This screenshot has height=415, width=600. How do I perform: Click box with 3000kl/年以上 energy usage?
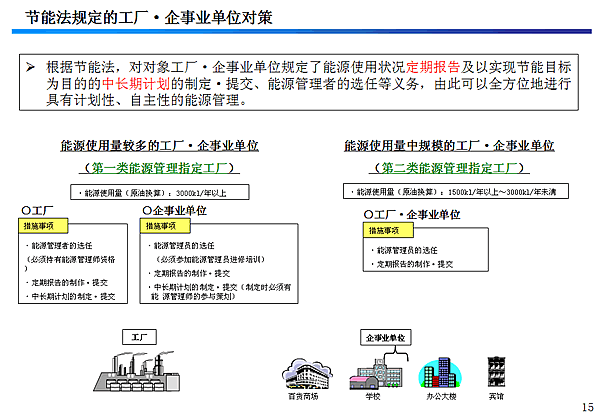[x=160, y=192]
